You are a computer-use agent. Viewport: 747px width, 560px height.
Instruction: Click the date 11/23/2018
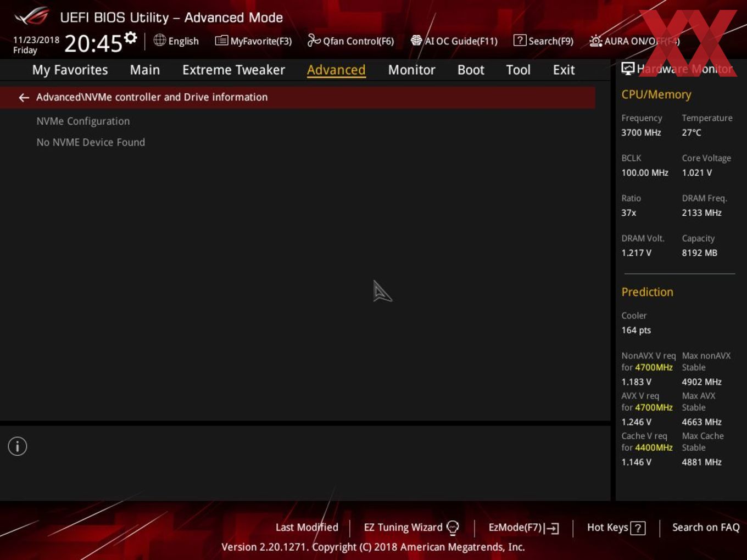36,40
